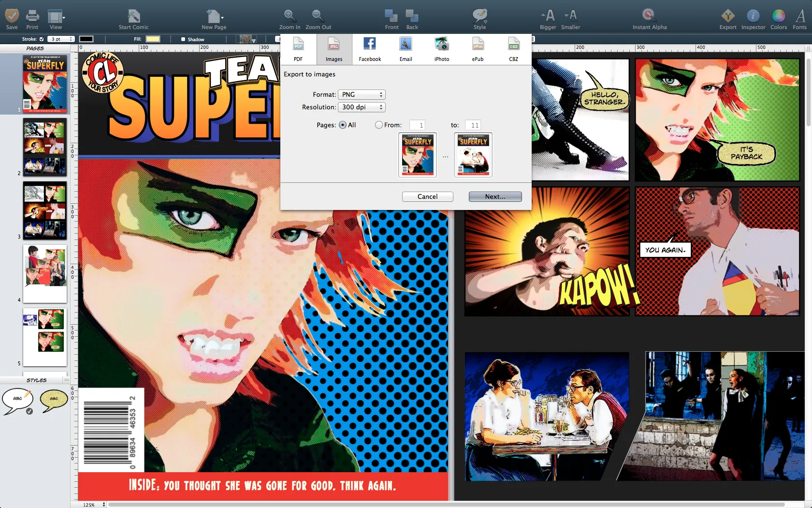Choose the yellow speech bubble style

click(x=53, y=401)
